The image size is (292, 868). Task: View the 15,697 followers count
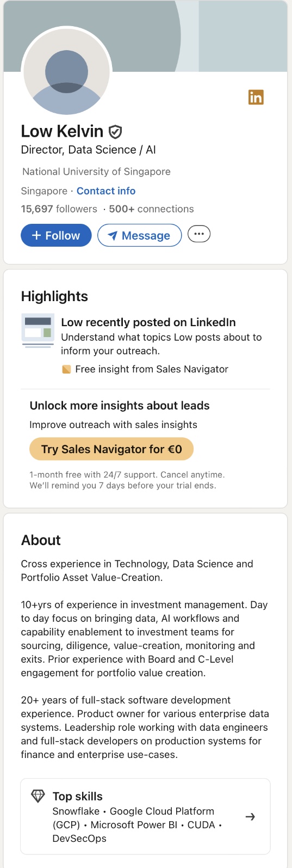[x=59, y=209]
